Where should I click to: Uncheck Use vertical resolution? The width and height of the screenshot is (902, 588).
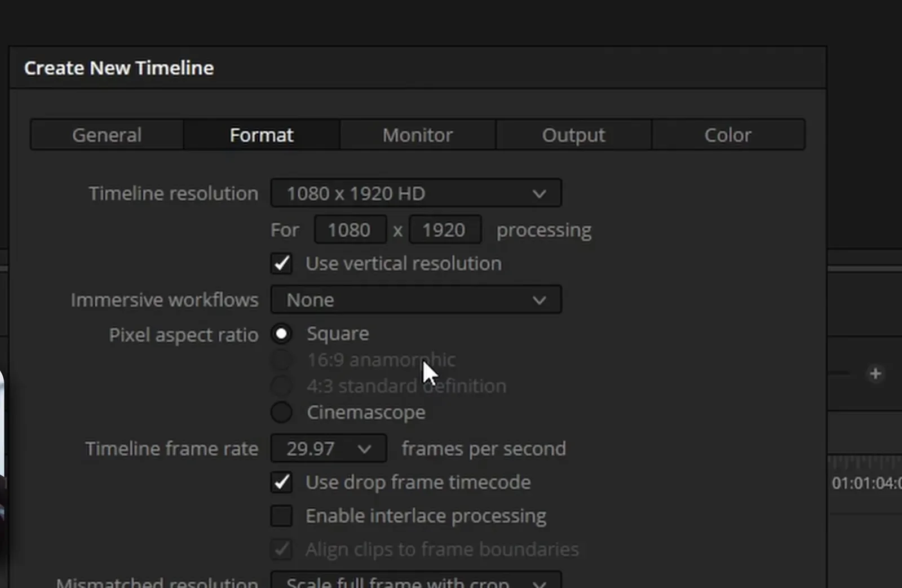click(x=281, y=263)
